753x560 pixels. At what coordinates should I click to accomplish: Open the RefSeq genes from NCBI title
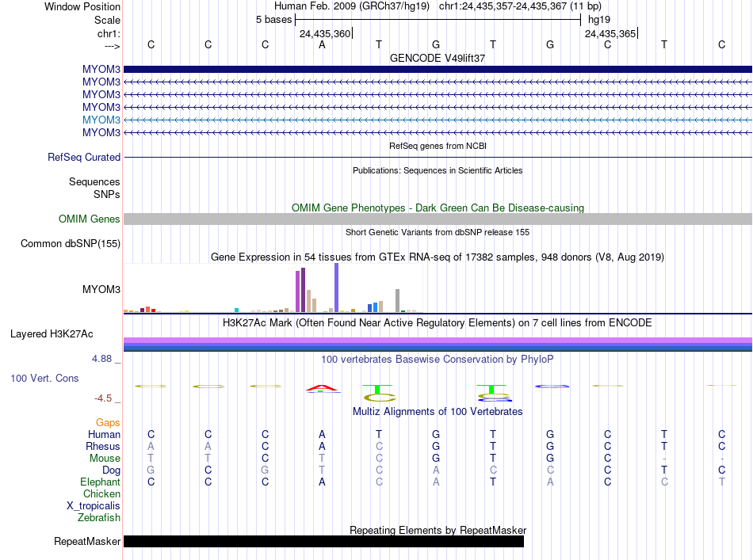[438, 146]
